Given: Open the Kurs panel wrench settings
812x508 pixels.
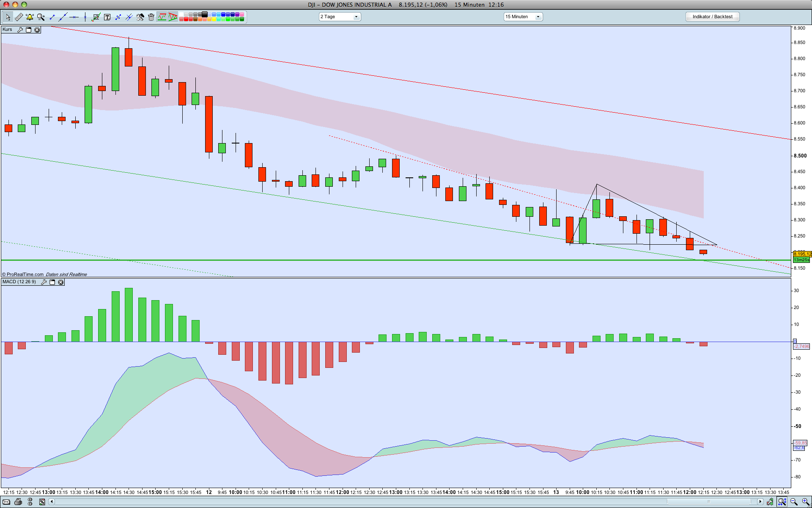Looking at the screenshot, I should [20, 30].
